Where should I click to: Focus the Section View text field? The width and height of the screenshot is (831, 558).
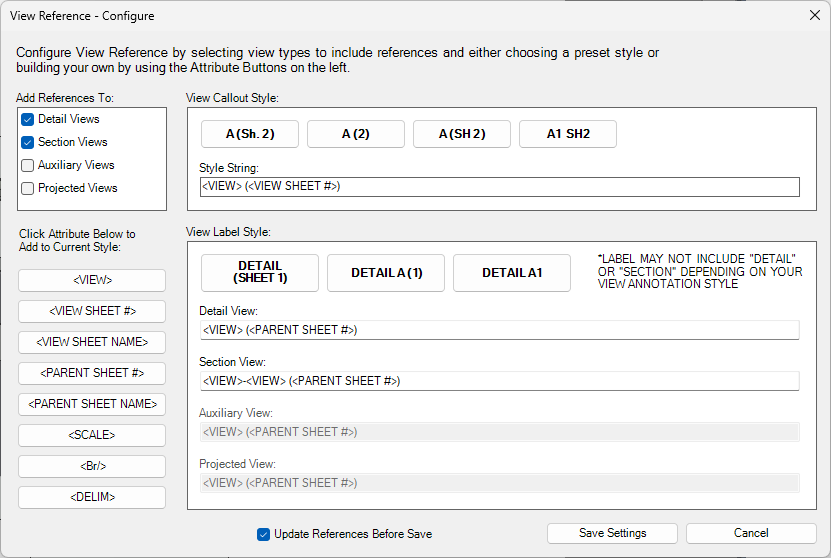tap(499, 381)
